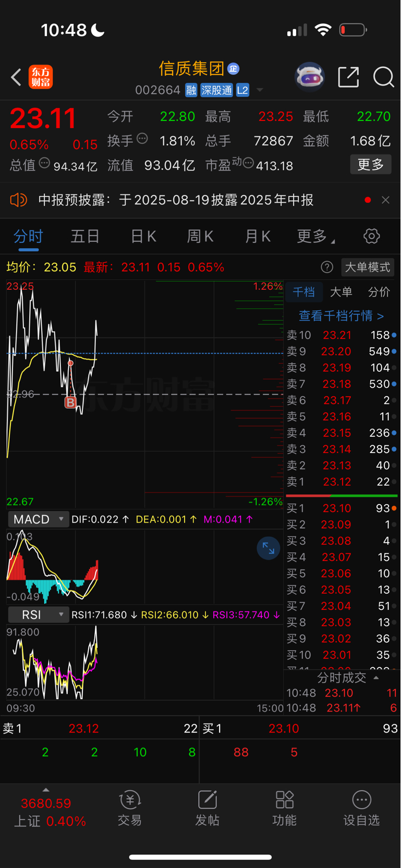Image resolution: width=401 pixels, height=868 pixels.
Task: Select the 大单 tab
Action: click(x=341, y=292)
